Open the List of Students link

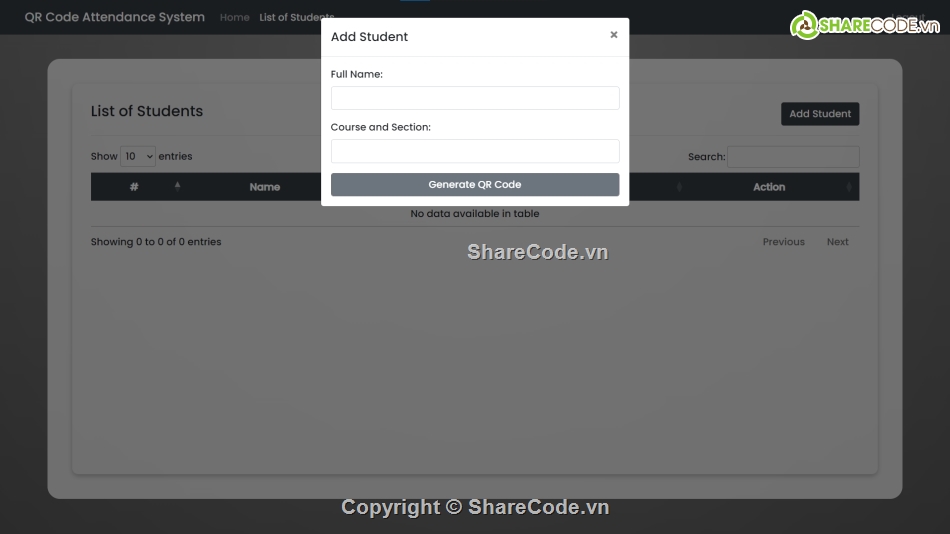(296, 18)
